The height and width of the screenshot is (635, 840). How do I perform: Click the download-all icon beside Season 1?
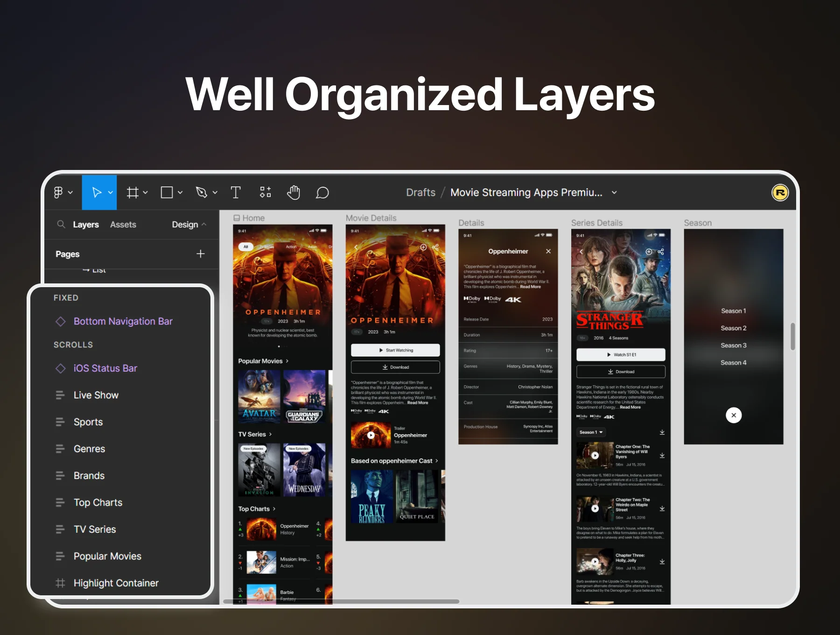coord(662,432)
